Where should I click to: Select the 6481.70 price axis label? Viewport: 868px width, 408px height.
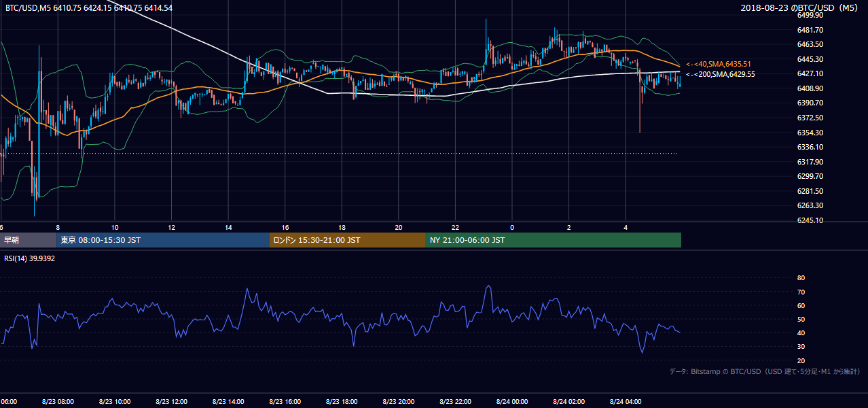810,30
